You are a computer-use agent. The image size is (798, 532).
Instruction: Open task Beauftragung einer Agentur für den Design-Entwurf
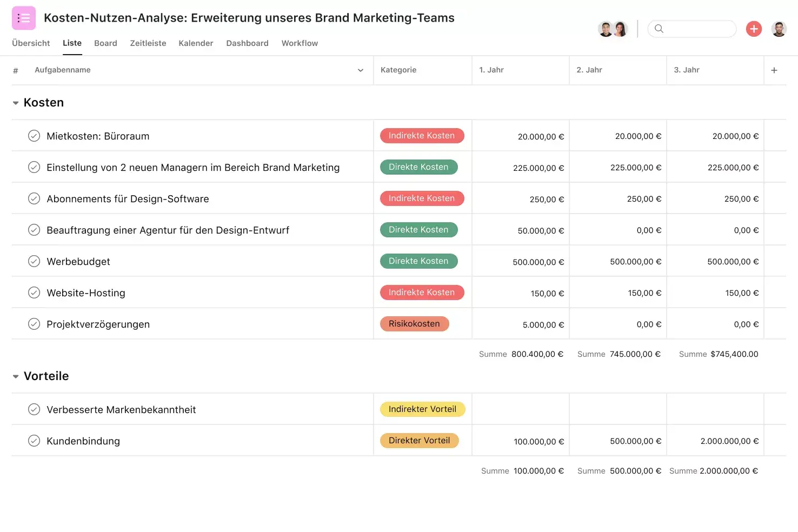pyautogui.click(x=168, y=230)
